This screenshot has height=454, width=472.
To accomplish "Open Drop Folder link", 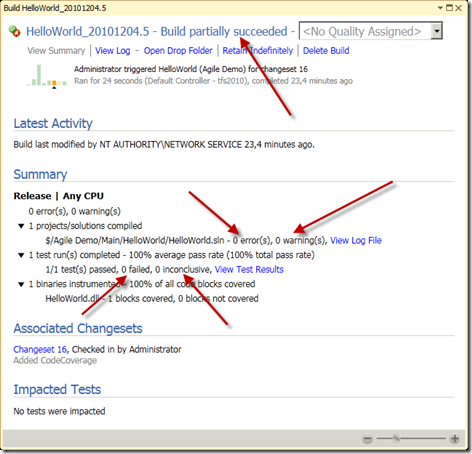I will [178, 51].
